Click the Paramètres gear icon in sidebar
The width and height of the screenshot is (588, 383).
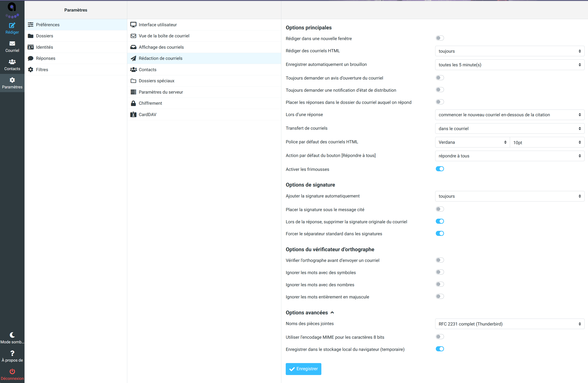pos(12,80)
